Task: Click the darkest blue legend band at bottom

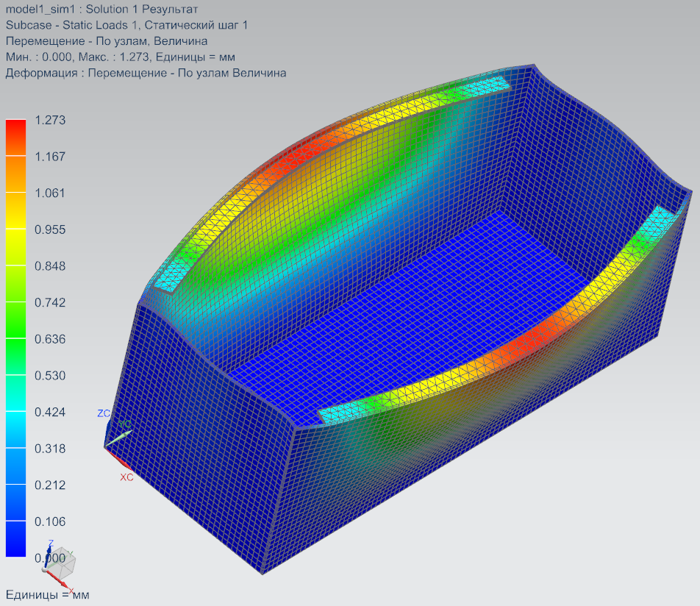Action: (x=15, y=538)
